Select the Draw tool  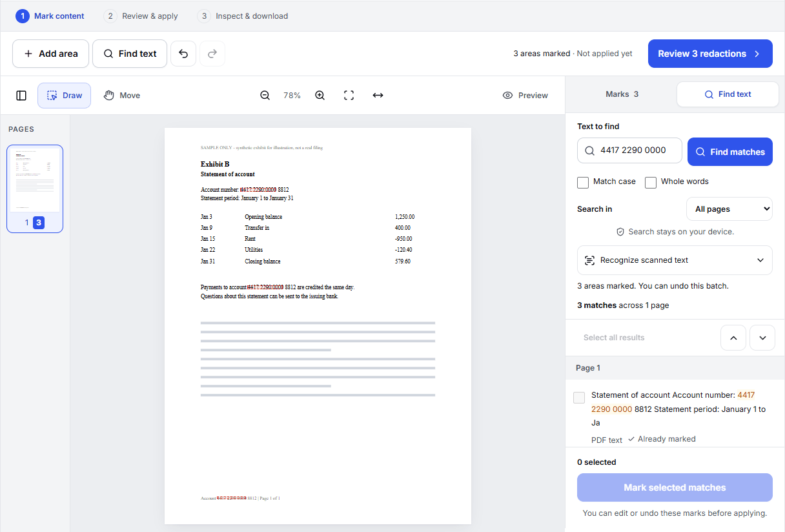tap(64, 96)
